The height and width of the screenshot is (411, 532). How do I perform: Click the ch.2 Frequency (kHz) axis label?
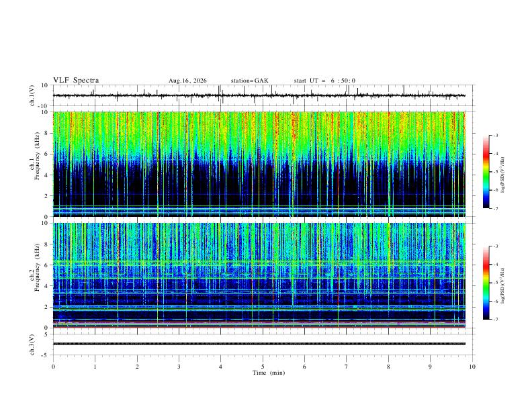35,267
